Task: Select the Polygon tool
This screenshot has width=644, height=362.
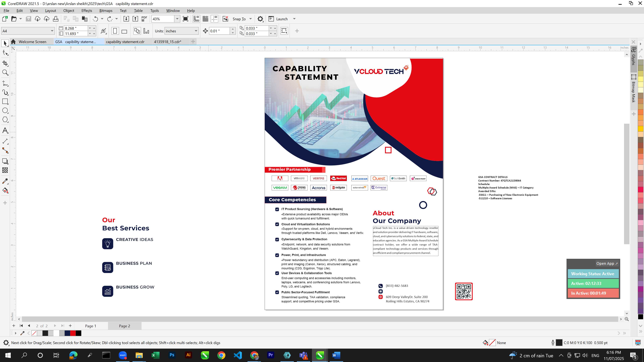Action: (5, 119)
